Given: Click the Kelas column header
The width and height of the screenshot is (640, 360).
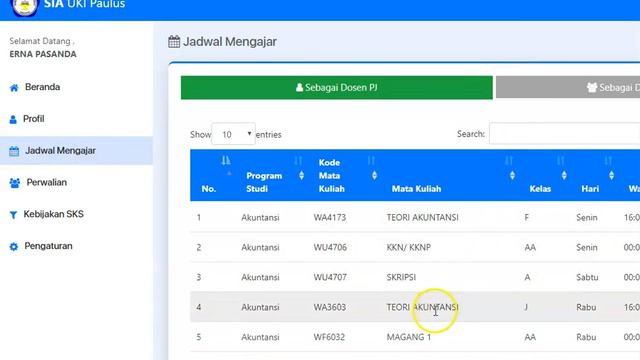Looking at the screenshot, I should 540,189.
